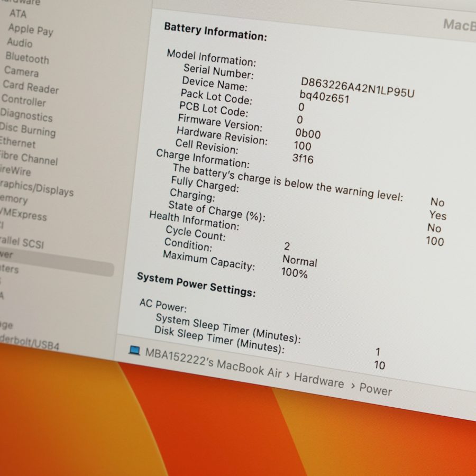The image size is (476, 476).
Task: Open Thunderbolt/USB4 sidebar entry
Action: (x=30, y=343)
